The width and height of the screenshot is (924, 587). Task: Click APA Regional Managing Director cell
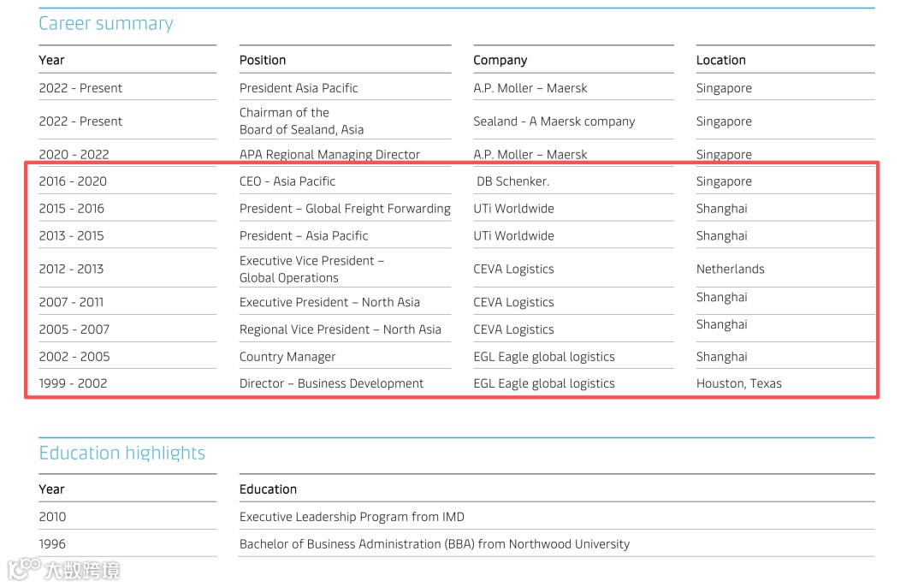coord(329,154)
